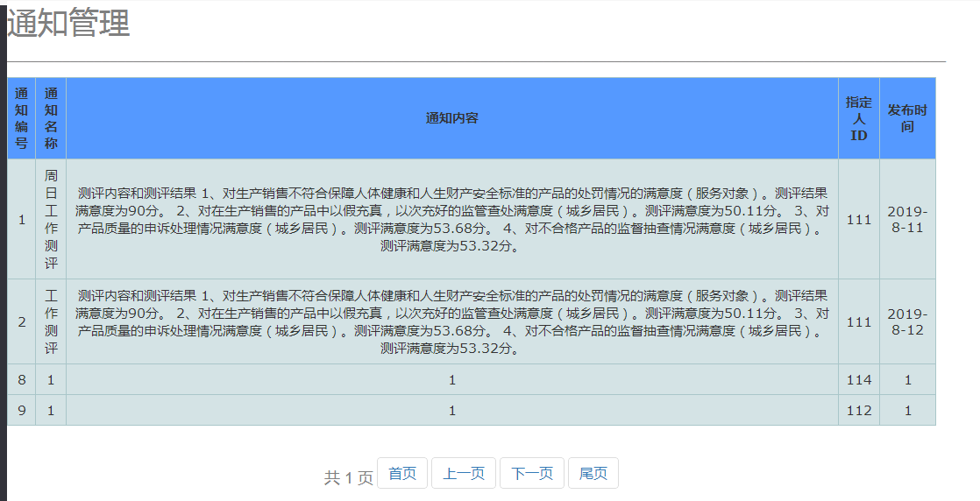Click notice name 周日工作测评
Image resolution: width=980 pixels, height=501 pixels.
[x=51, y=219]
